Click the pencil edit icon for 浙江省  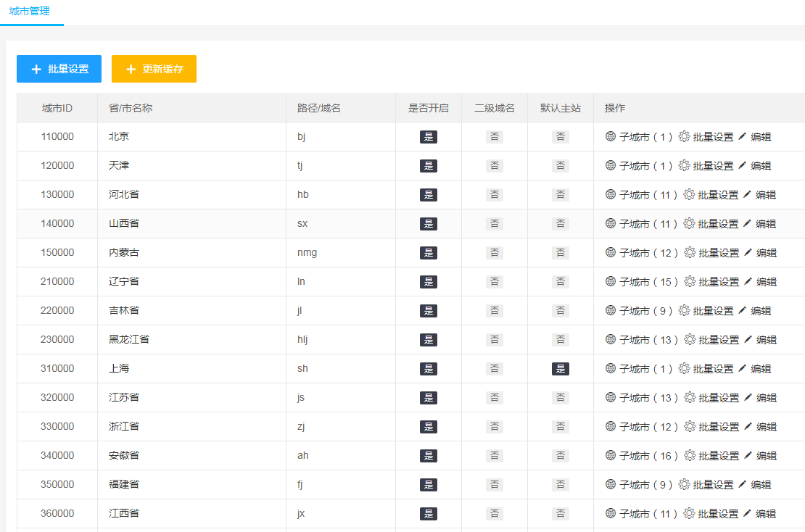pos(747,426)
